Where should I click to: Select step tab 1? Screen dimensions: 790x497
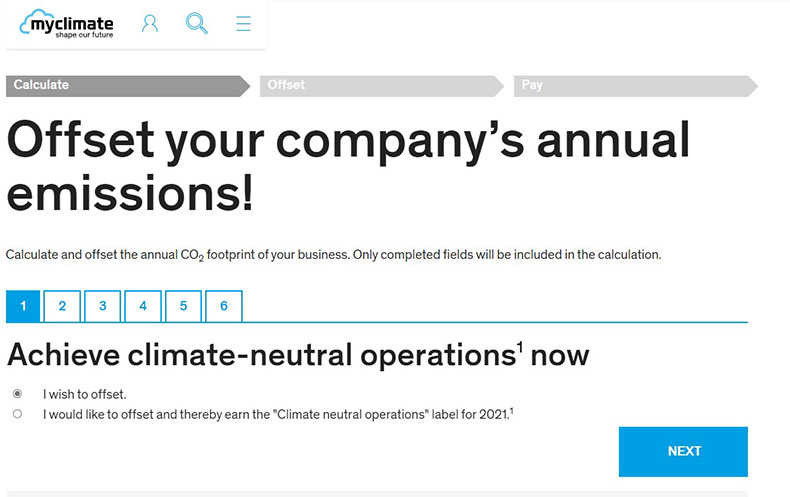click(23, 306)
